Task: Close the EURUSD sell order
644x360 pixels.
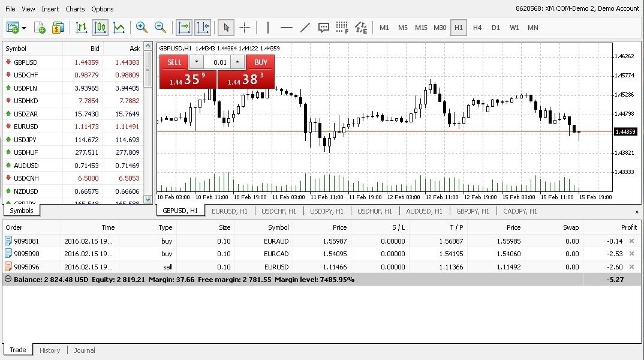Action: tap(631, 267)
